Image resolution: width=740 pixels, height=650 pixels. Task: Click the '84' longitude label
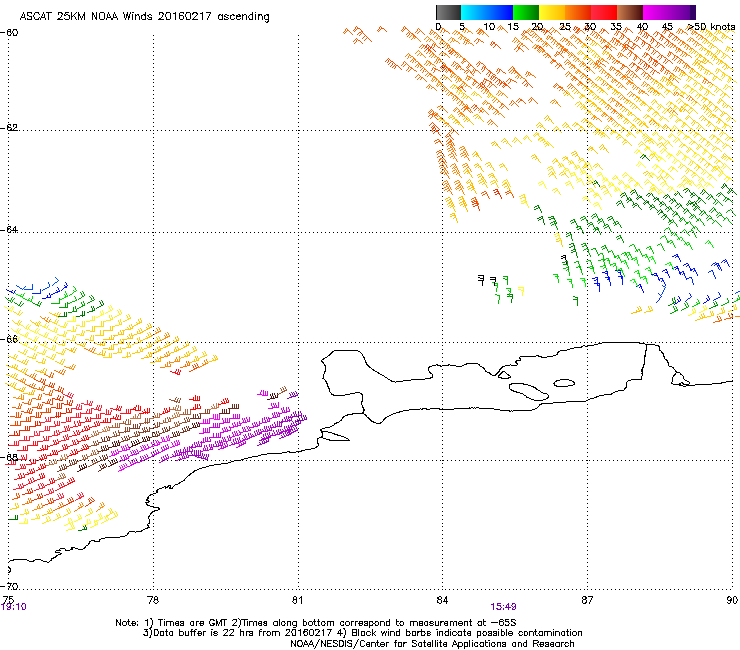pos(442,600)
